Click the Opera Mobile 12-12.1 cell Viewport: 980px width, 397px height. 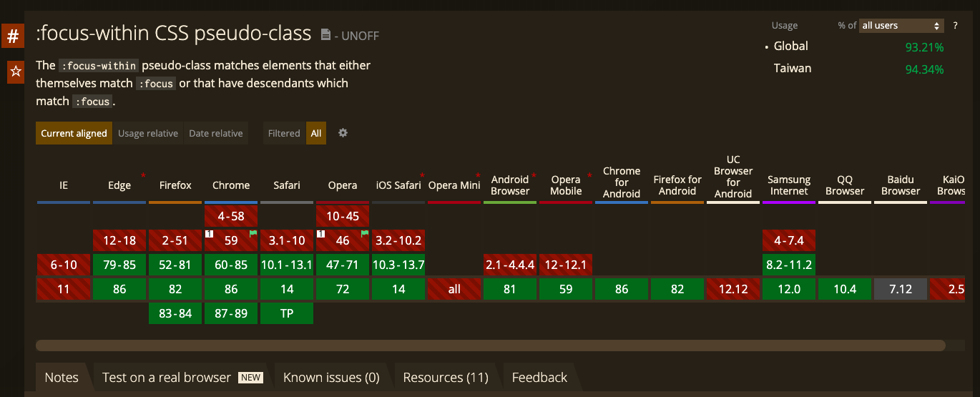pyautogui.click(x=566, y=265)
